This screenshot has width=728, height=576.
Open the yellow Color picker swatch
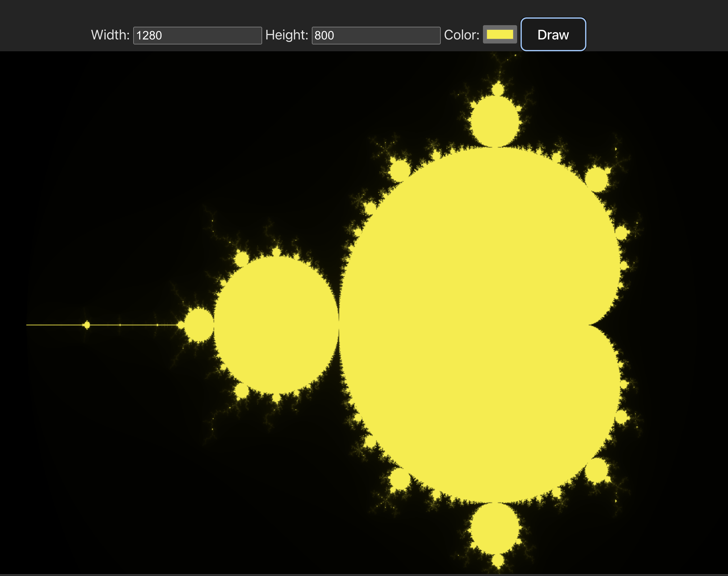coord(499,34)
